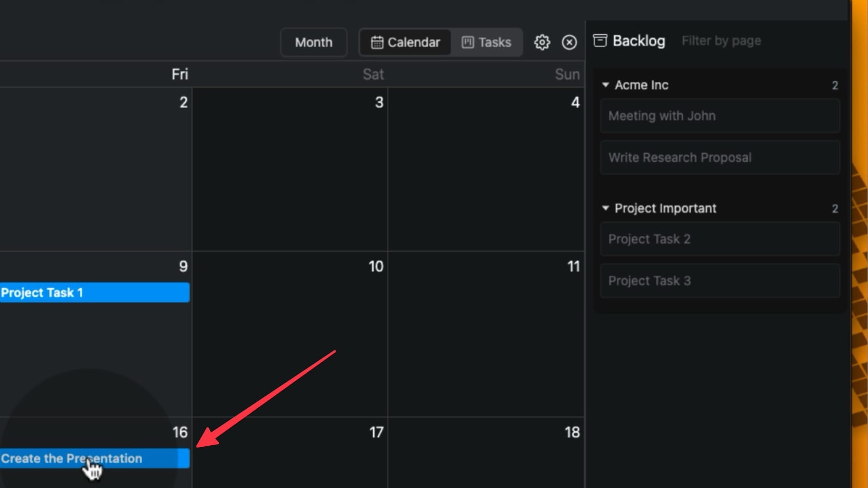This screenshot has width=868, height=488.
Task: Open the Project Task 3 backlog card
Action: click(719, 281)
